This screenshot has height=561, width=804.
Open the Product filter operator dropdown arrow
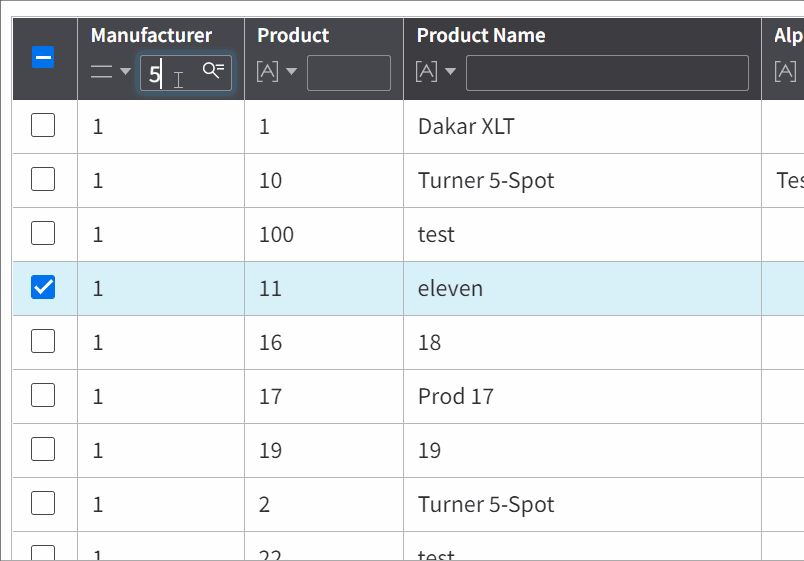click(x=291, y=71)
